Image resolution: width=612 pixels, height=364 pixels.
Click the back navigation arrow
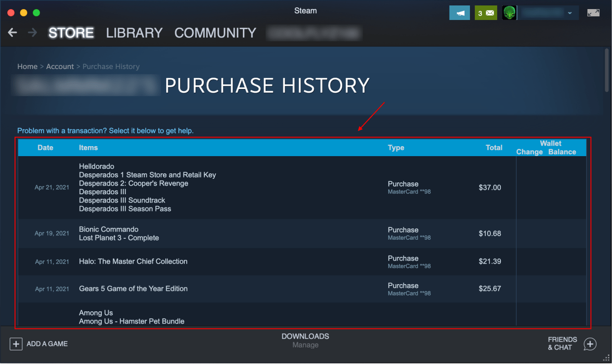(12, 32)
